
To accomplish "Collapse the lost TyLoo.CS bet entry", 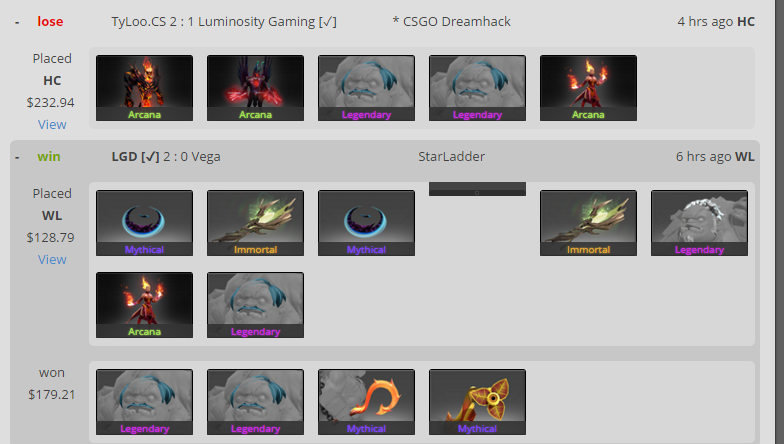I will [17, 22].
